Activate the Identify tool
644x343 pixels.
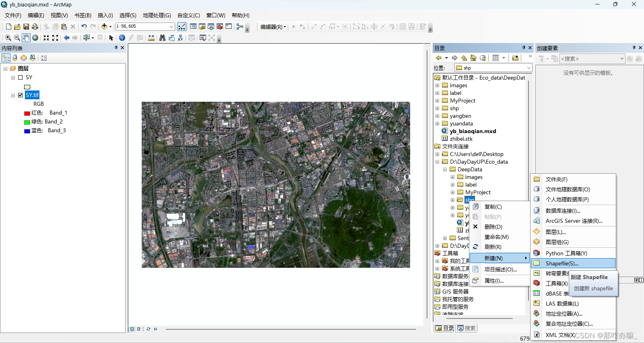122,38
